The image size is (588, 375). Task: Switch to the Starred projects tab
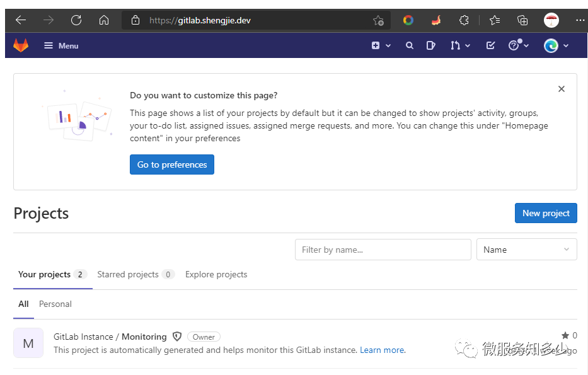135,275
